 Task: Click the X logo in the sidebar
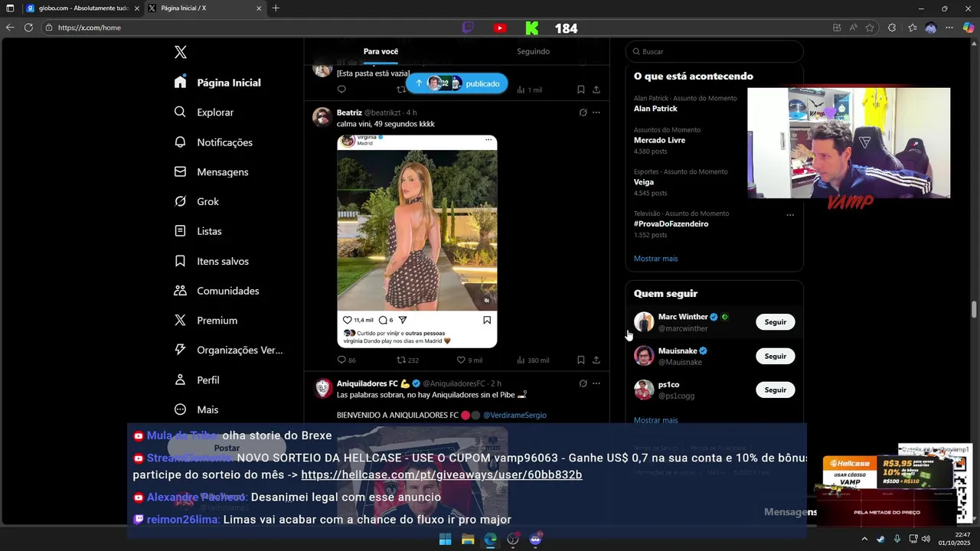tap(181, 52)
